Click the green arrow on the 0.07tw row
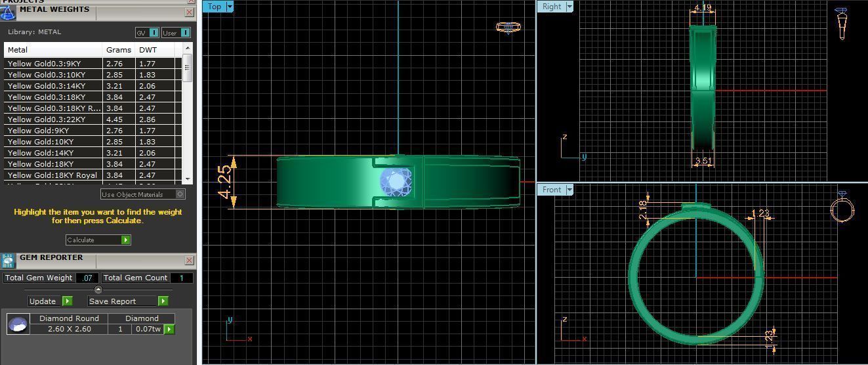 pyautogui.click(x=169, y=329)
